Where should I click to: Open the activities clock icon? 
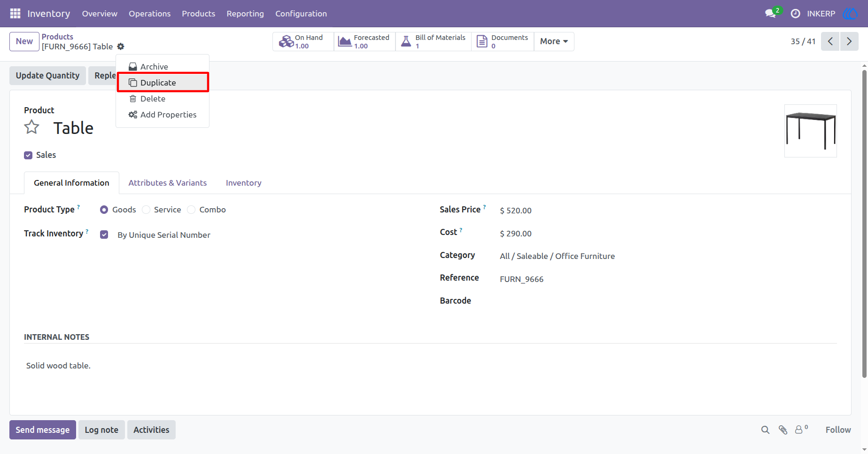(795, 14)
